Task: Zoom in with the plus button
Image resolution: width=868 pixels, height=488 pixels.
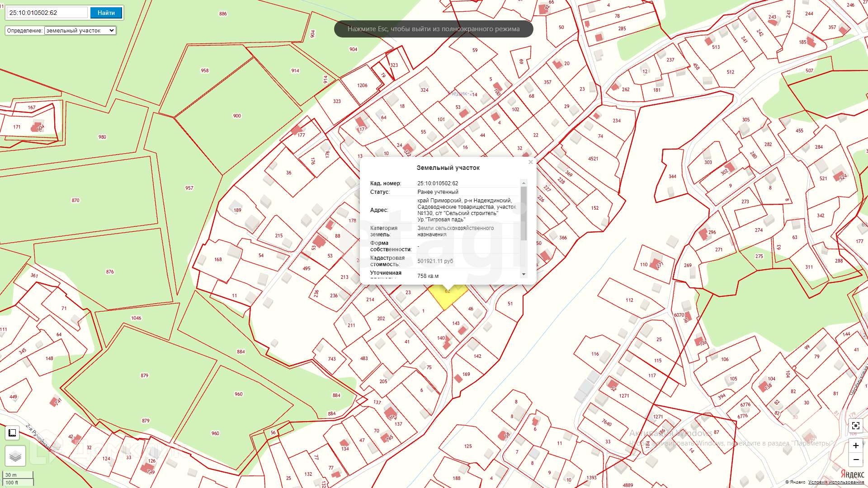Action: click(855, 446)
